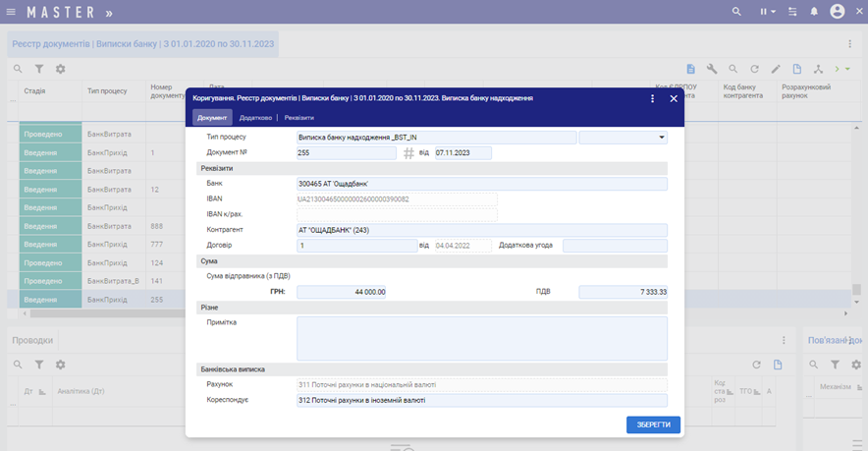The image size is (868, 451).
Task: Expand the Тип процесу dropdown arrow
Action: (x=661, y=138)
